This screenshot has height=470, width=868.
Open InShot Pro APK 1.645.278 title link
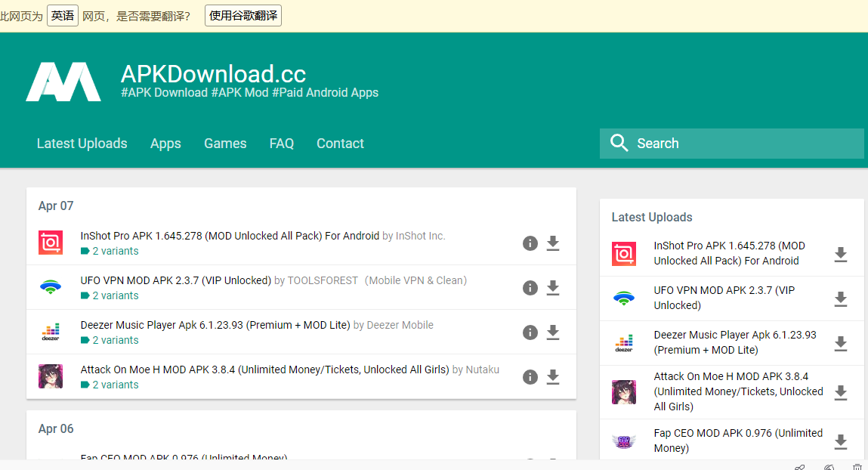pos(230,236)
